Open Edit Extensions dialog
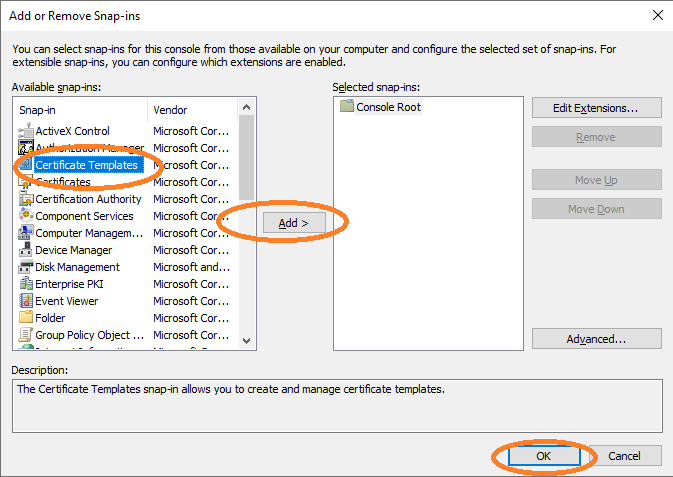The image size is (673, 477). coord(596,107)
